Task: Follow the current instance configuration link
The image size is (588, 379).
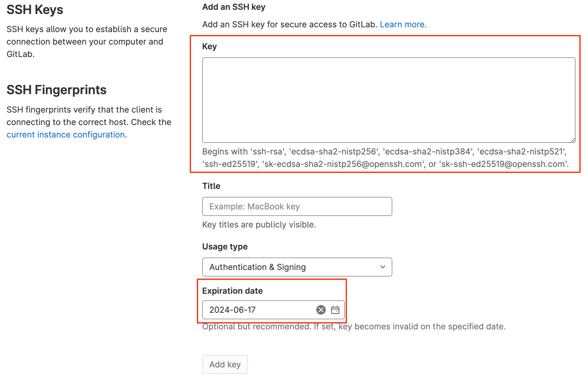Action: click(65, 135)
